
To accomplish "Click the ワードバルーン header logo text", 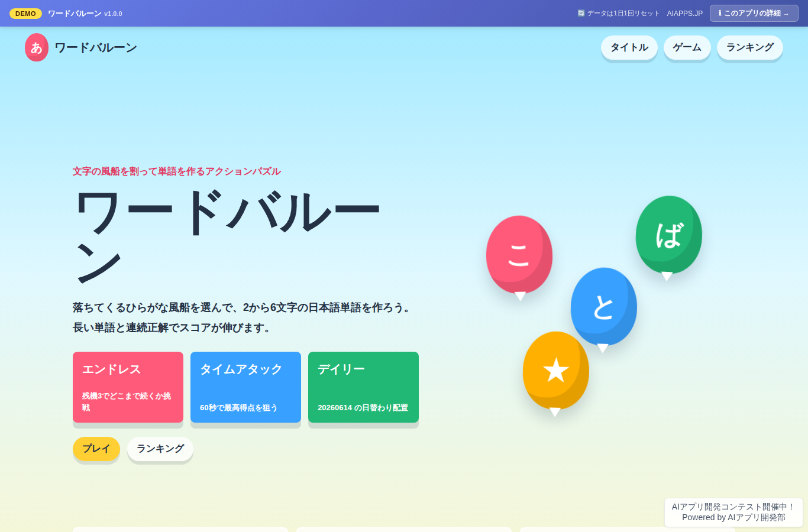I will pos(96,47).
